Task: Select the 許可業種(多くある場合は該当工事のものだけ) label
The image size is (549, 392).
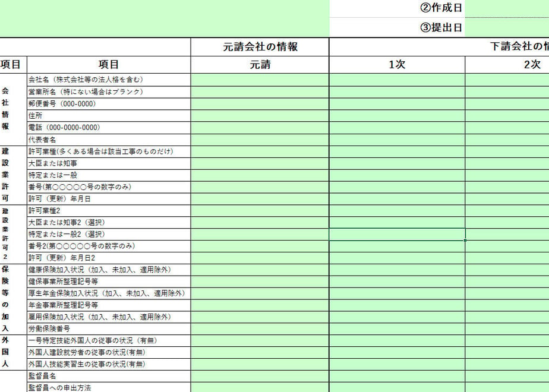Action: tap(101, 151)
